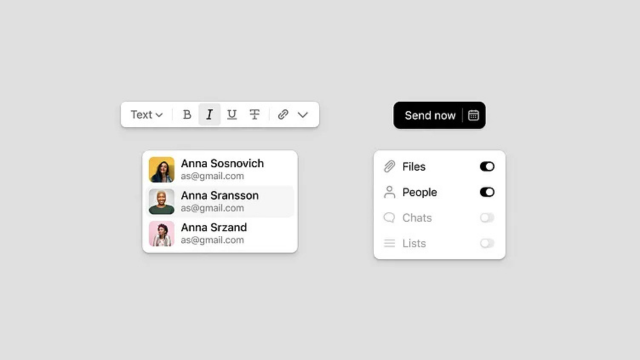Click the People label
Image resolution: width=640 pixels, height=360 pixels.
tap(420, 192)
